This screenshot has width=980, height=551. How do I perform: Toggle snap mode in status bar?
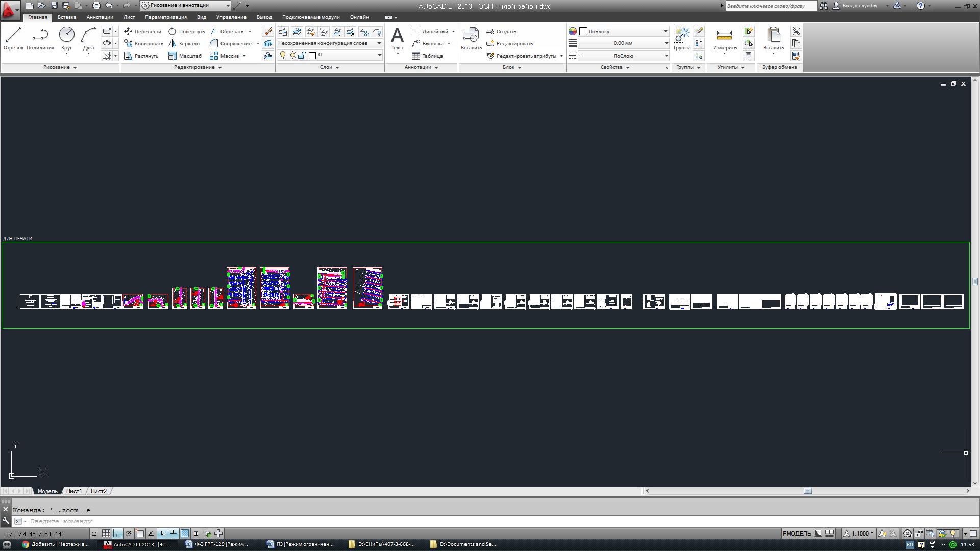pyautogui.click(x=95, y=533)
